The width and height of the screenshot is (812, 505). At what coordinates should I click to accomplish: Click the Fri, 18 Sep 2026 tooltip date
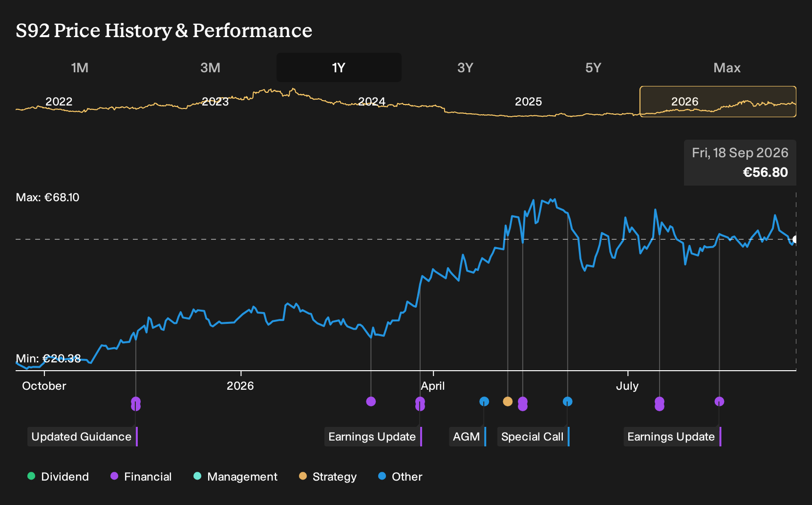pyautogui.click(x=740, y=153)
